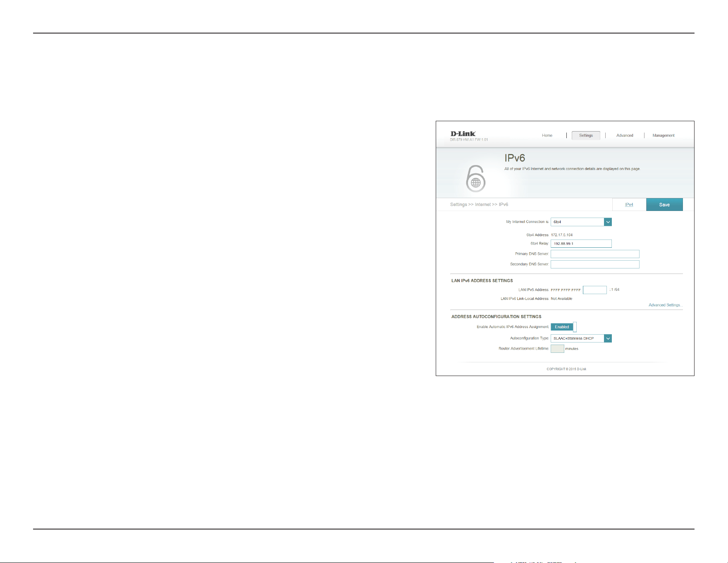Click the 6to4 Relay input field
Image resolution: width=728 pixels, height=563 pixels.
(x=581, y=244)
